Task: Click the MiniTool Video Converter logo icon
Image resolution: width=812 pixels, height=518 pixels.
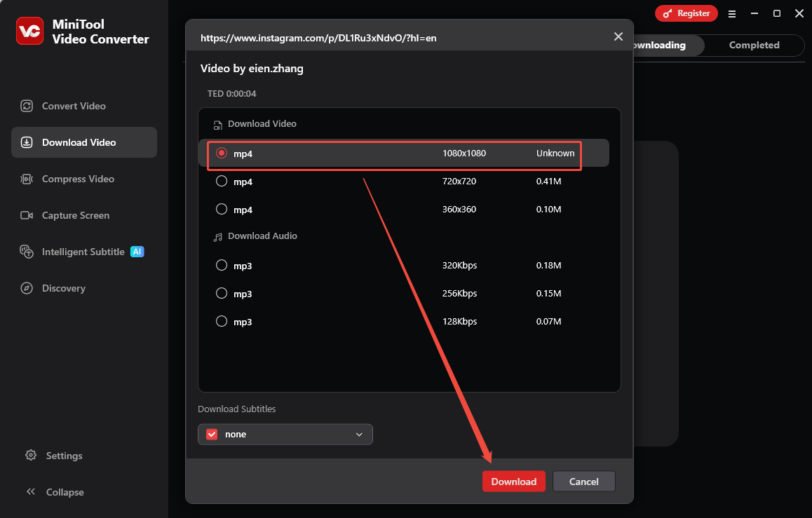Action: click(29, 31)
